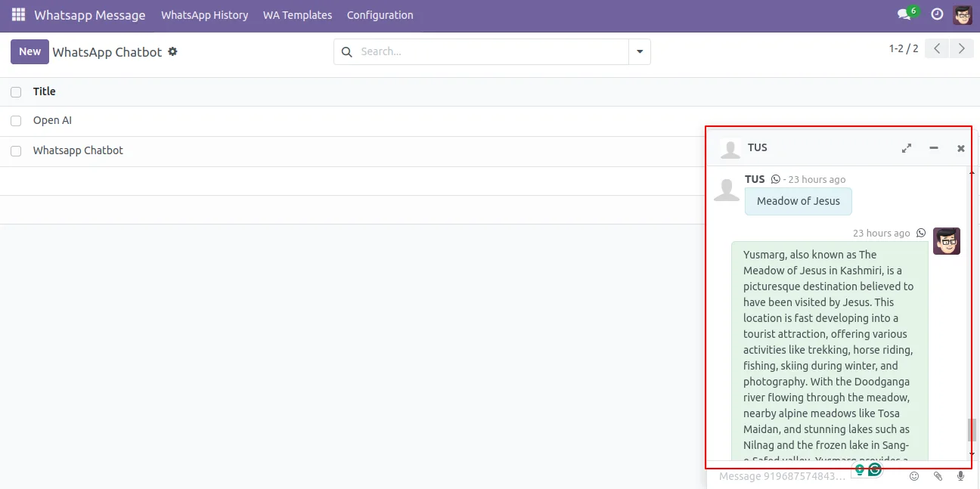Go to previous page arrow
This screenshot has width=980, height=489.
pos(937,49)
